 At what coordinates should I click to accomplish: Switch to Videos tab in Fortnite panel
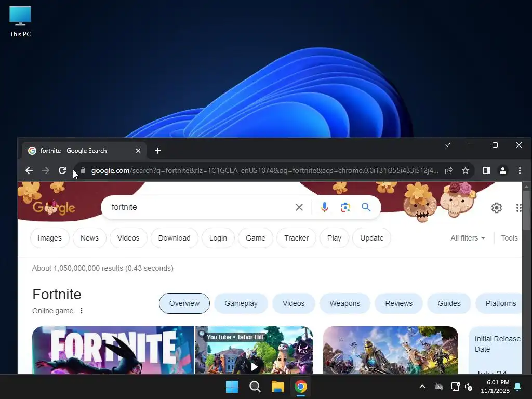(x=294, y=303)
